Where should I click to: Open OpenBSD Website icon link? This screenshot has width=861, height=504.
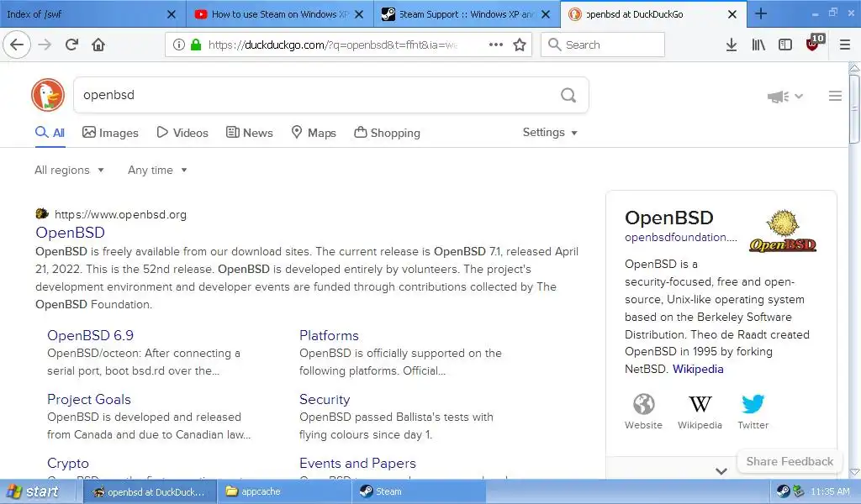[x=643, y=412]
